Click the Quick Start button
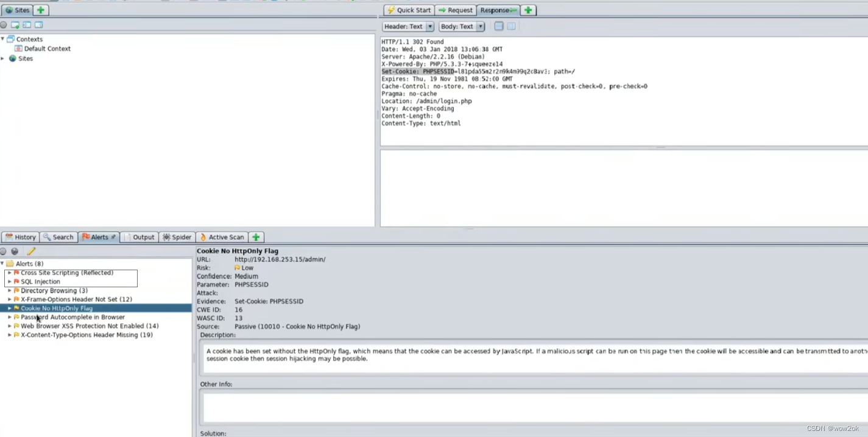The image size is (868, 437). click(408, 10)
